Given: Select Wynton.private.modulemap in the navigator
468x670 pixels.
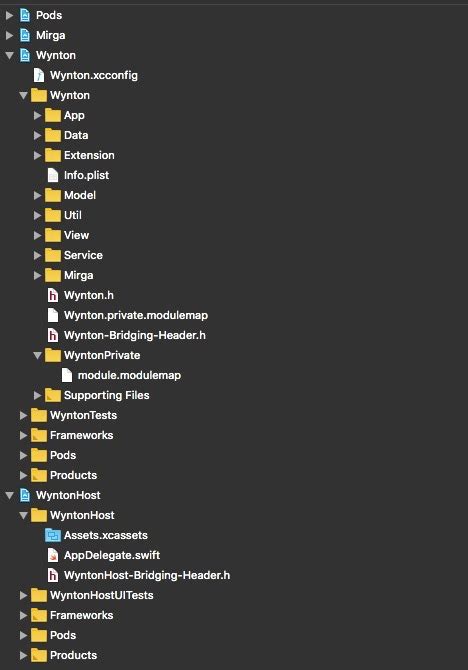Looking at the screenshot, I should [x=136, y=315].
